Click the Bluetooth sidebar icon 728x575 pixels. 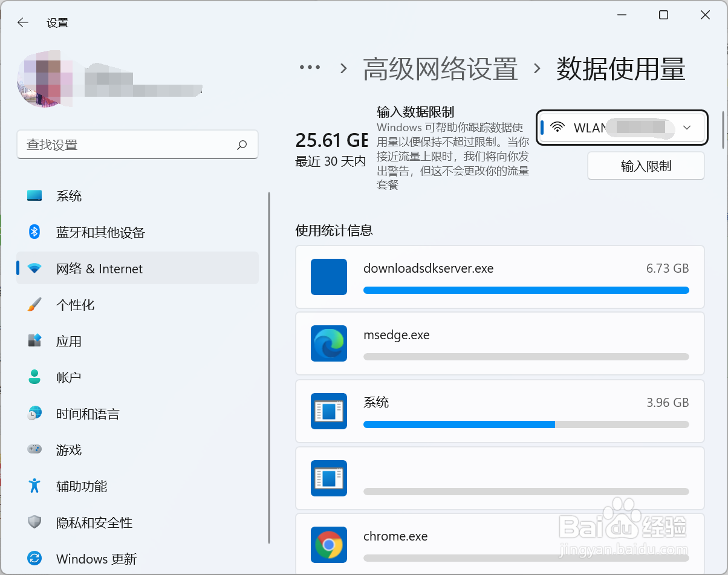coord(34,232)
